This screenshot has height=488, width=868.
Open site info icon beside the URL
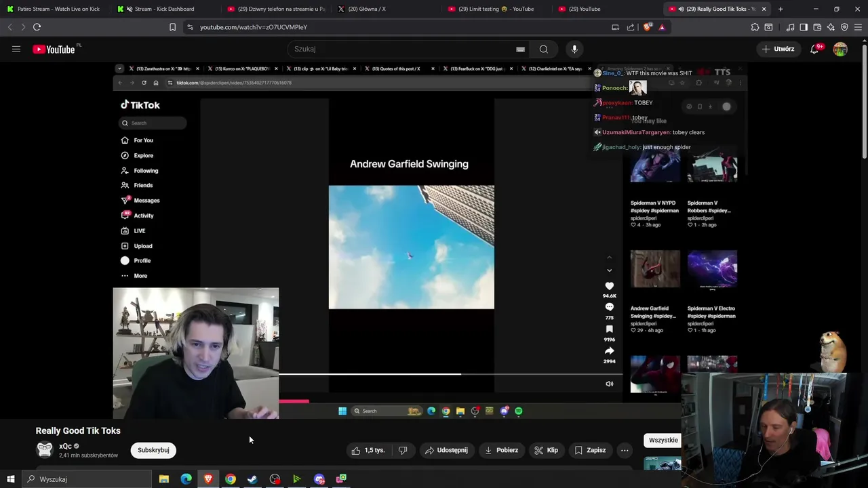190,27
